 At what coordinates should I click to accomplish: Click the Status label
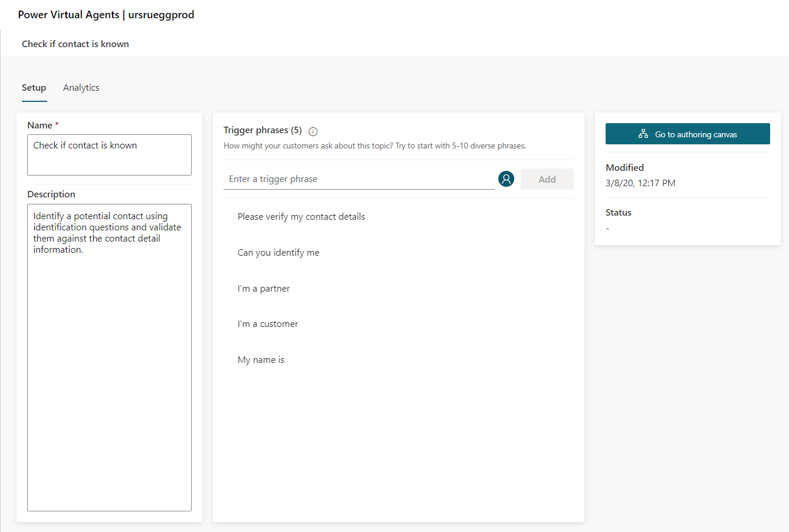pyautogui.click(x=619, y=213)
